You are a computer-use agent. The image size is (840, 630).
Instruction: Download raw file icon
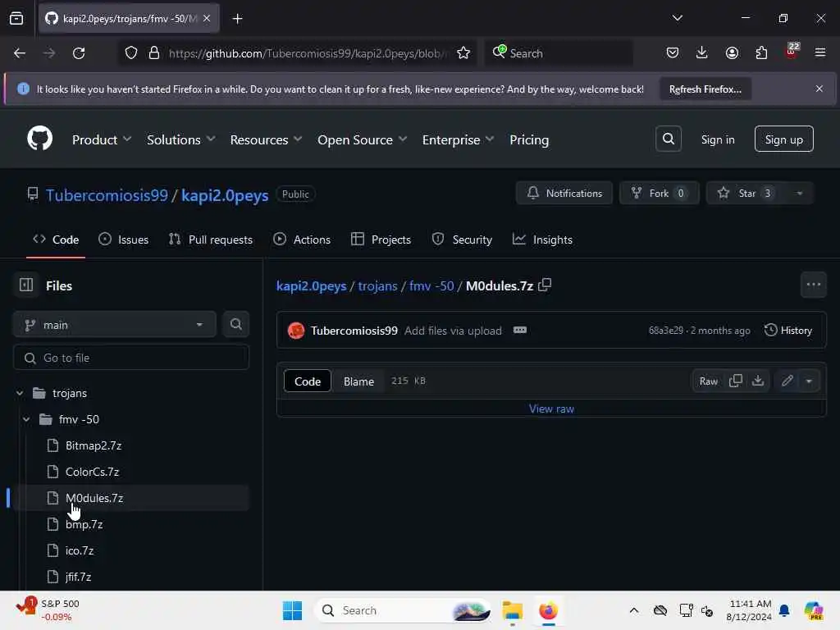click(757, 381)
